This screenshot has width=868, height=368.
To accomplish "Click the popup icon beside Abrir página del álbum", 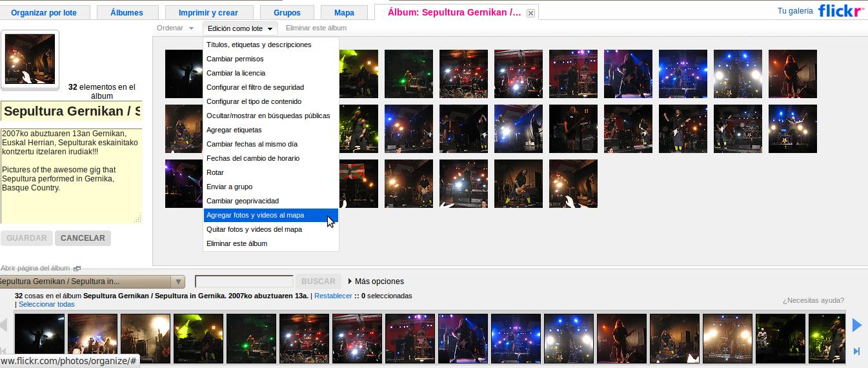I will click(x=77, y=268).
